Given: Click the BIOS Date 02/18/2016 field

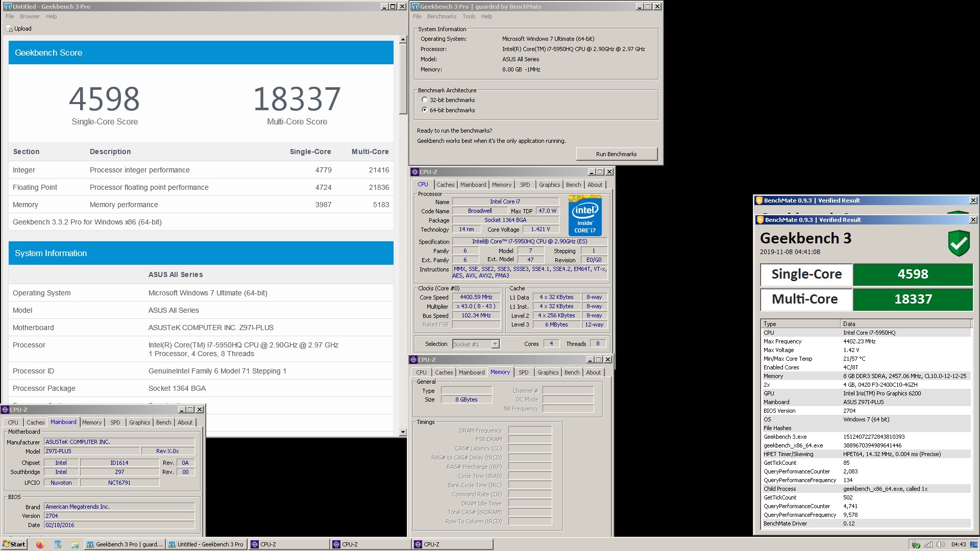Looking at the screenshot, I should [119, 525].
